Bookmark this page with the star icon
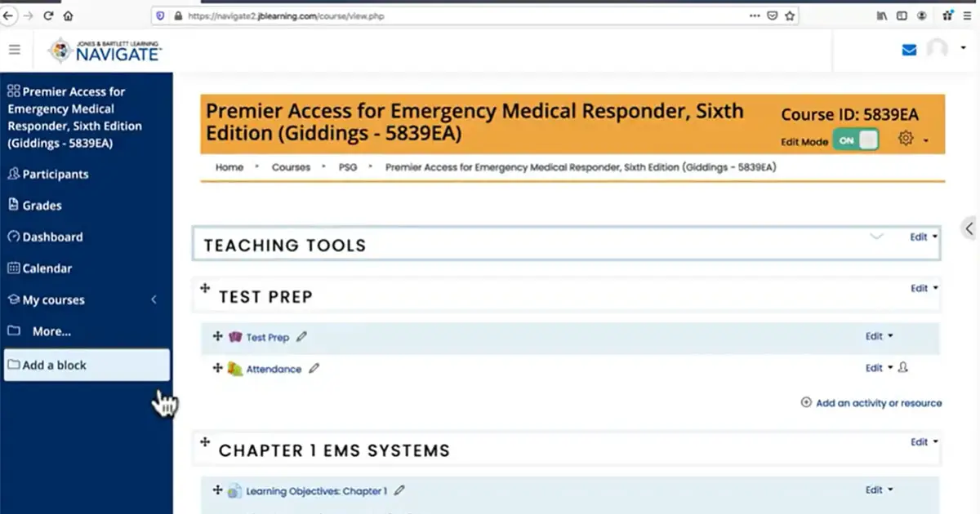Screen dimensions: 980x514 (789, 16)
